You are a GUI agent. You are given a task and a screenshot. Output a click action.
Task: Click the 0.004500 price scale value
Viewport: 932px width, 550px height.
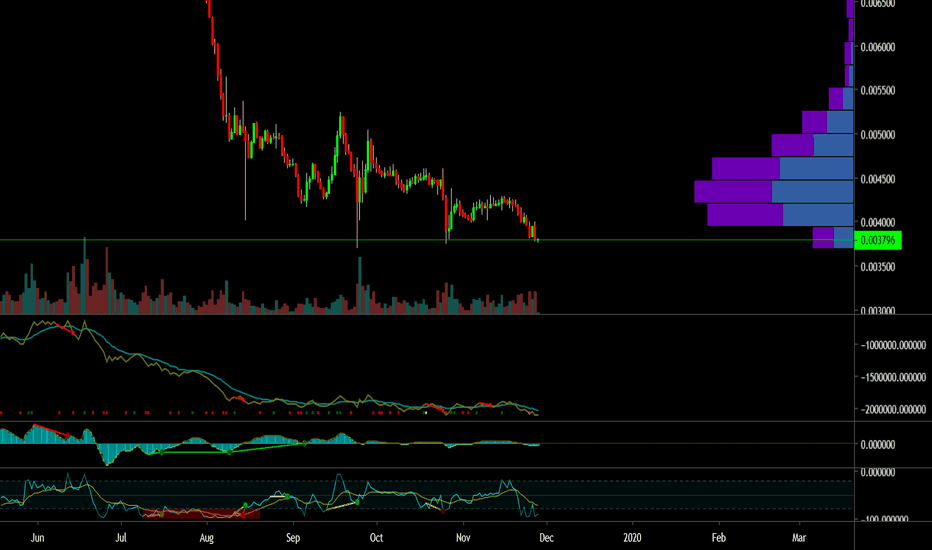point(878,179)
